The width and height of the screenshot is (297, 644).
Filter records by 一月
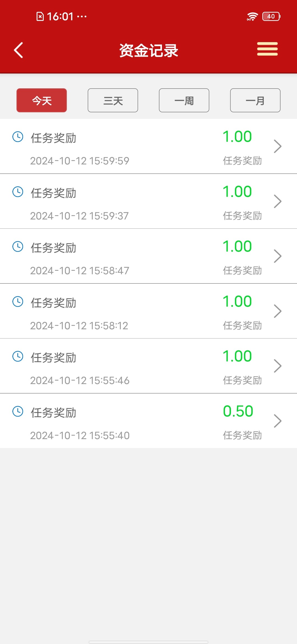pos(255,100)
